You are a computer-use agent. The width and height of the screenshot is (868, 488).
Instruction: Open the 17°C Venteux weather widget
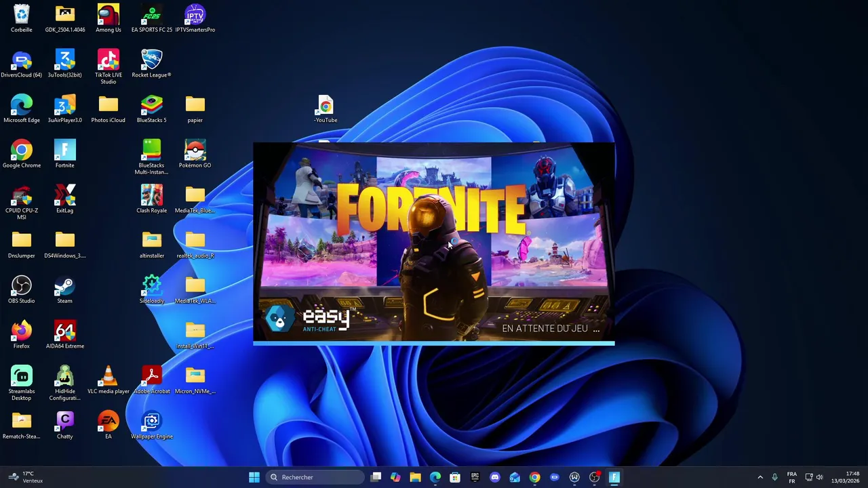[x=25, y=477]
